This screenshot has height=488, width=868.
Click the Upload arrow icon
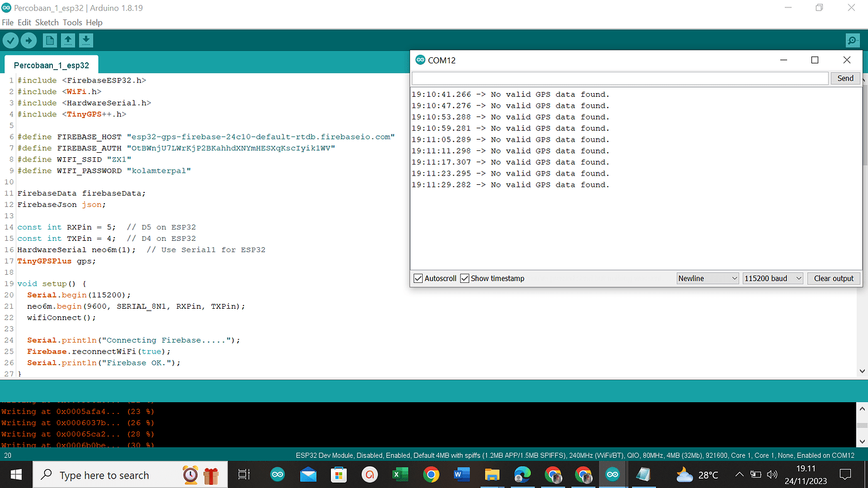[28, 40]
